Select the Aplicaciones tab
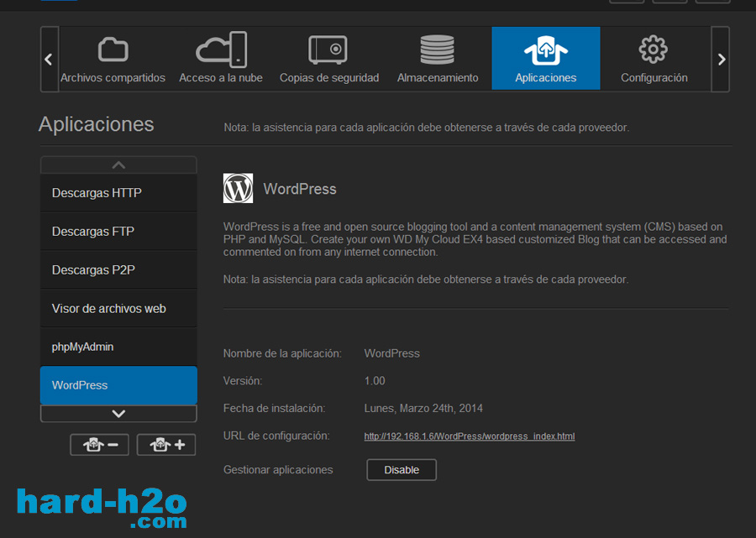 (546, 59)
